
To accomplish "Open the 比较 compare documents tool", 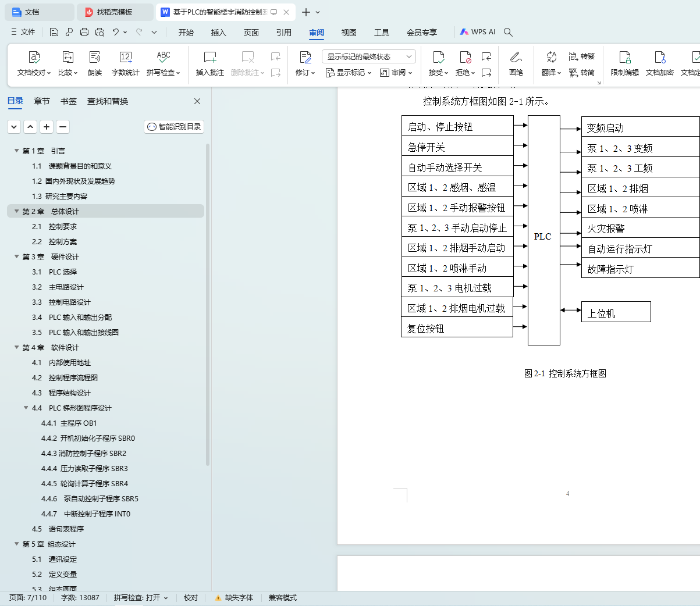I will (x=67, y=63).
